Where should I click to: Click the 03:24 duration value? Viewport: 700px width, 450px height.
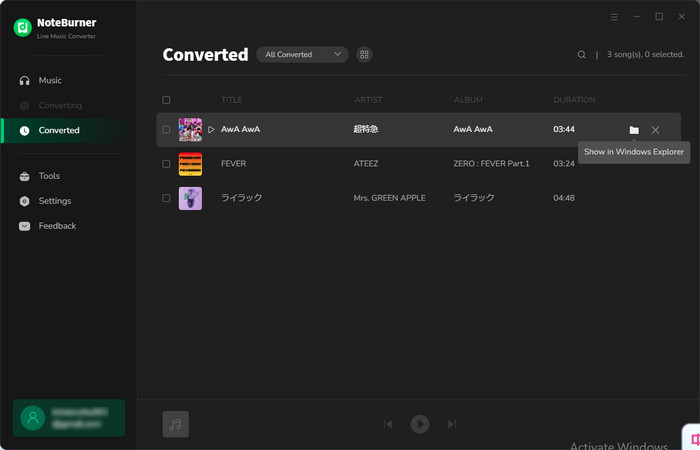click(564, 164)
